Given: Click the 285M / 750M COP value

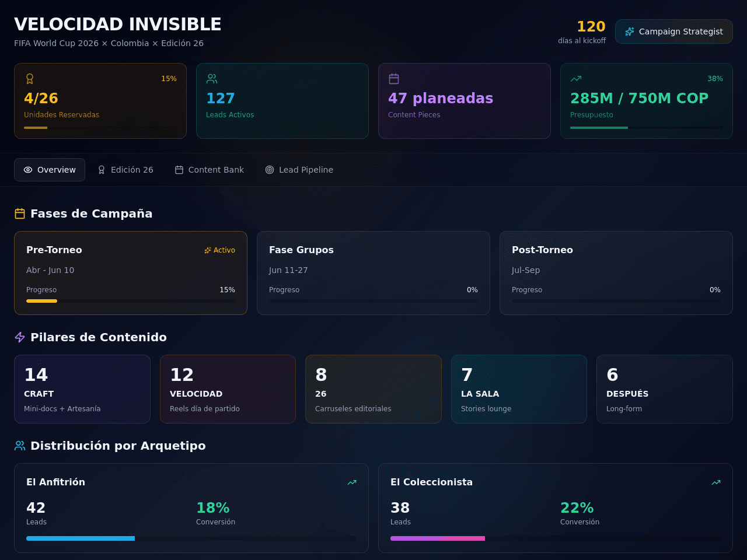Looking at the screenshot, I should pyautogui.click(x=639, y=98).
